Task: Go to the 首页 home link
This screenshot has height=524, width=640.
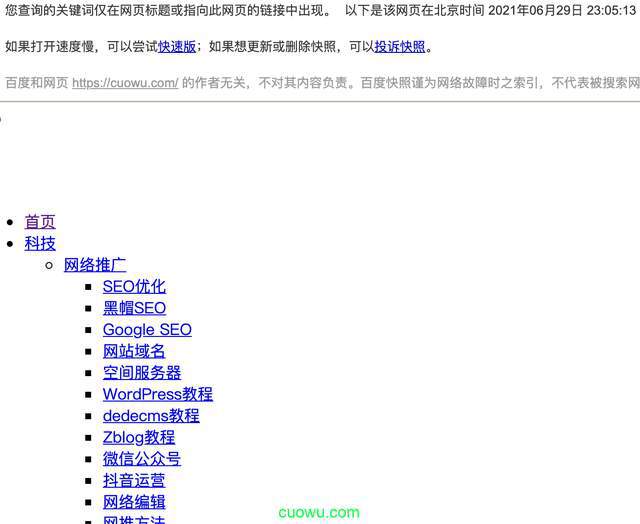Action: point(40,222)
